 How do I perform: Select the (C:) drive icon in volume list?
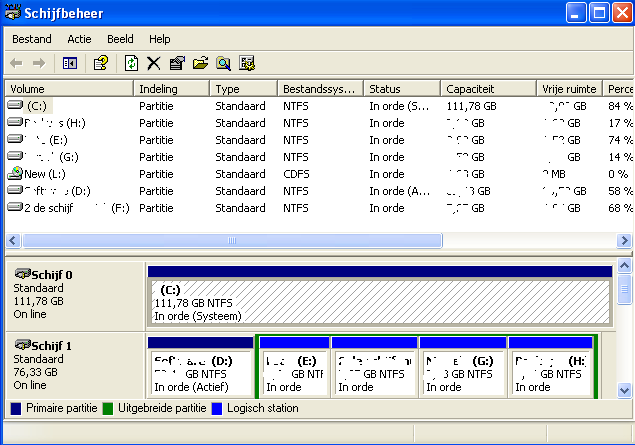click(15, 105)
